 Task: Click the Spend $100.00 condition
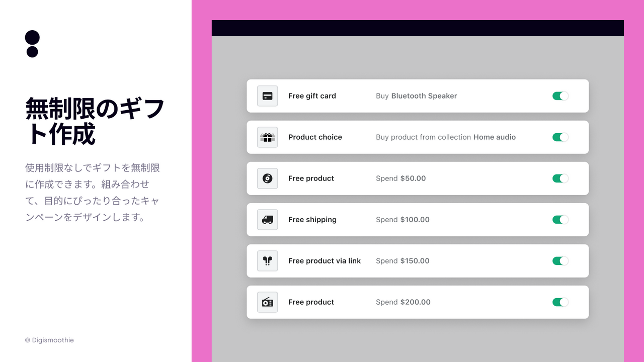tap(403, 220)
